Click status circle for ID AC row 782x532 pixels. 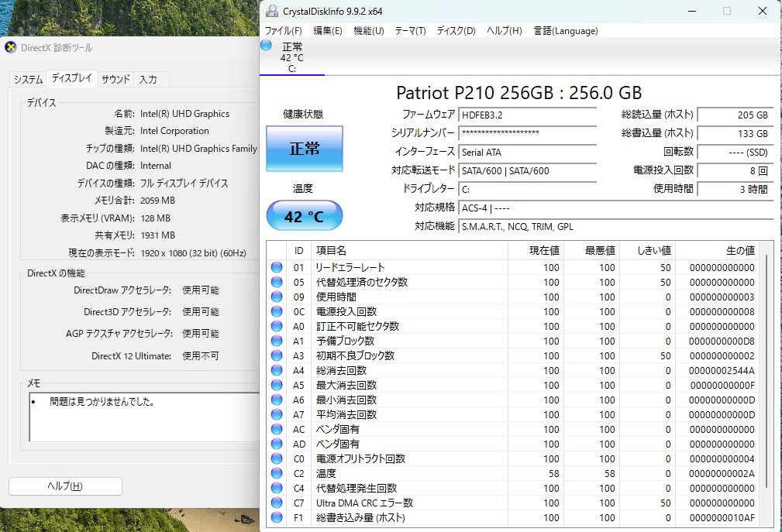coord(277,429)
